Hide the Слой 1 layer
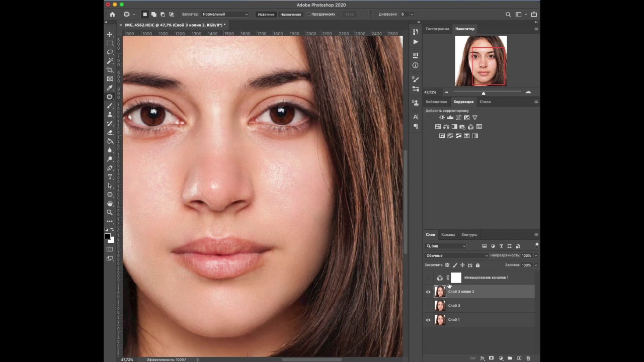Screen dimensions: 644x362 tap(428, 320)
